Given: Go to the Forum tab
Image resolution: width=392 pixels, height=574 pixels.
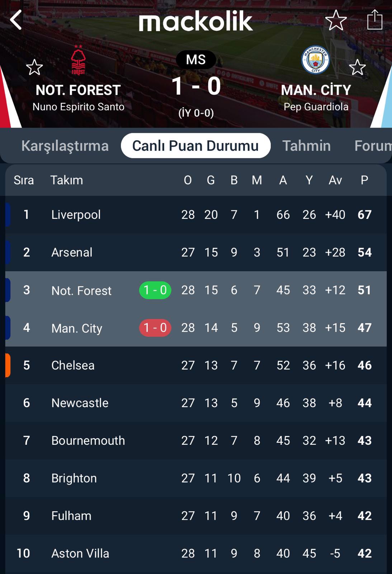Looking at the screenshot, I should coord(373,146).
